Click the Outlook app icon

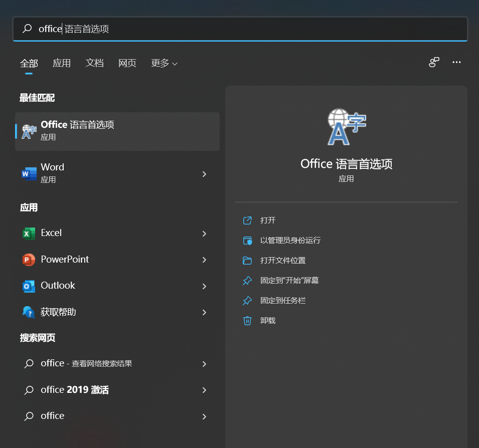pyautogui.click(x=29, y=286)
